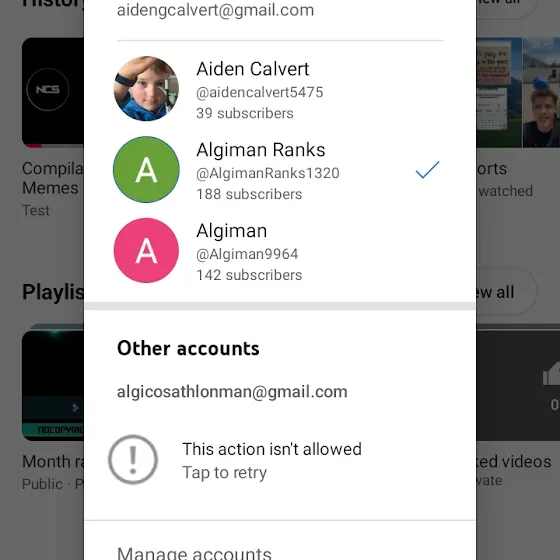
Task: Tap the Other accounts heading
Action: [x=188, y=348]
